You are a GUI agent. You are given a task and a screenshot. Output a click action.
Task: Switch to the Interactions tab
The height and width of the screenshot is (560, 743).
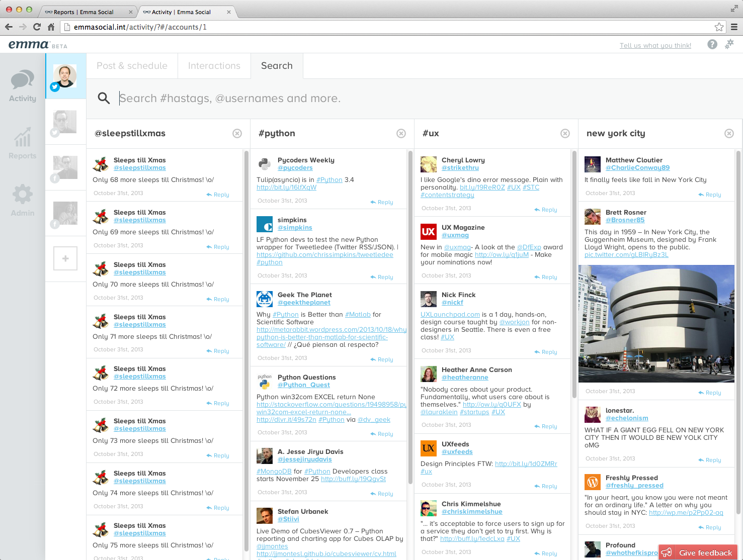pos(214,66)
